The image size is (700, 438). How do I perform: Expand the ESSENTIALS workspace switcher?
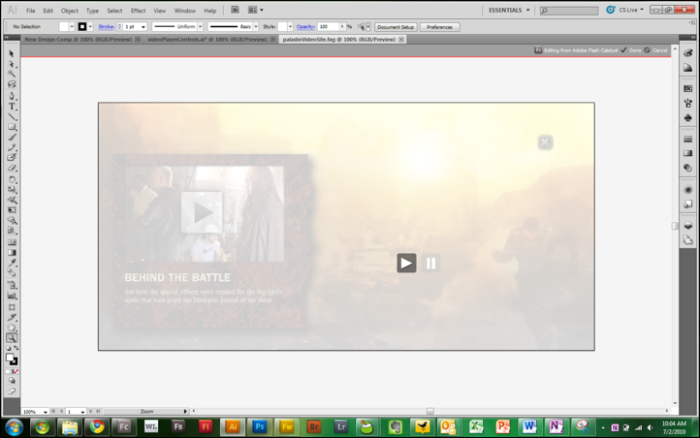[x=509, y=10]
